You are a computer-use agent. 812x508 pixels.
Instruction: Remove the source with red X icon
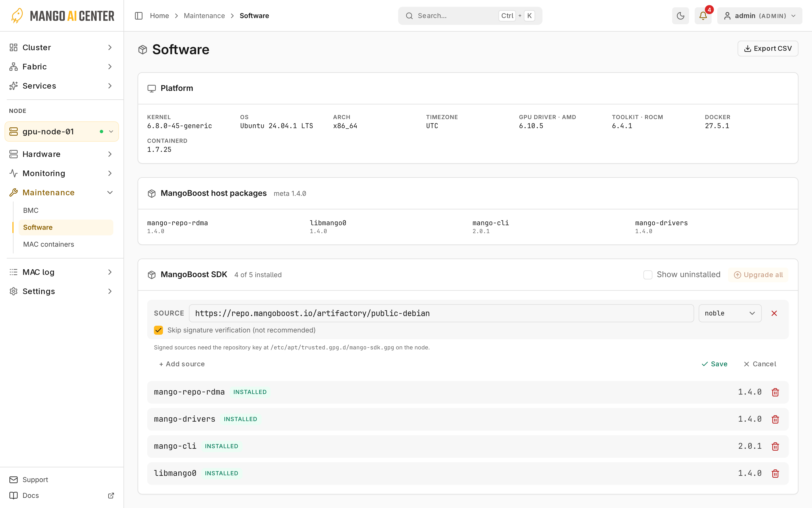[774, 313]
